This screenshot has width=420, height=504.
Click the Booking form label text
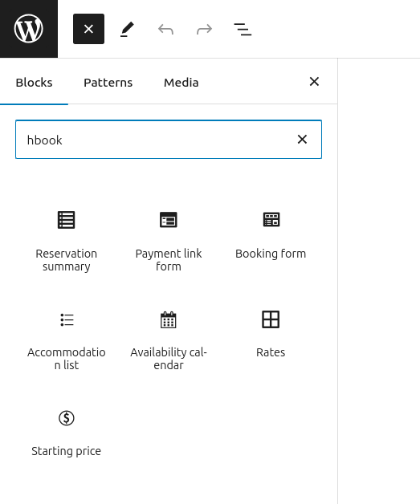pyautogui.click(x=271, y=254)
